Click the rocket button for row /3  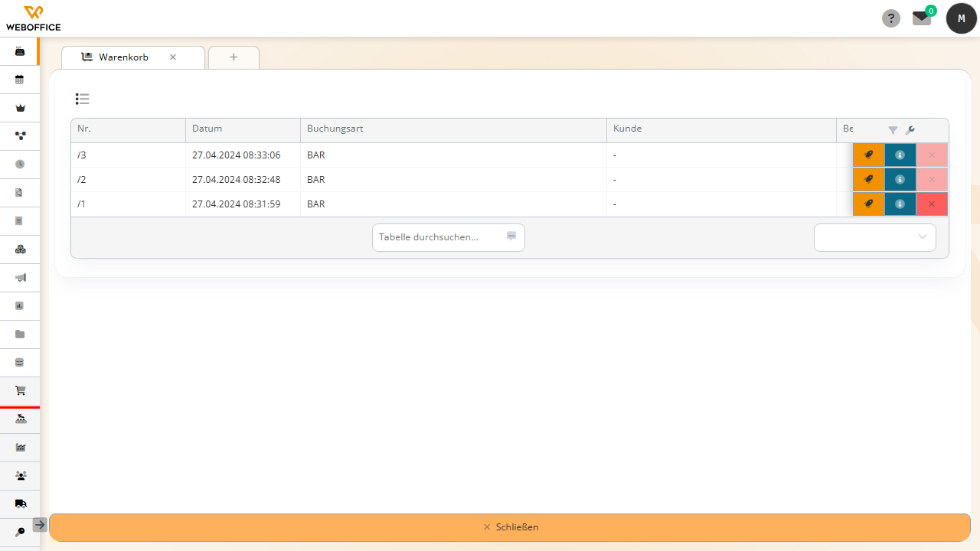coord(868,155)
